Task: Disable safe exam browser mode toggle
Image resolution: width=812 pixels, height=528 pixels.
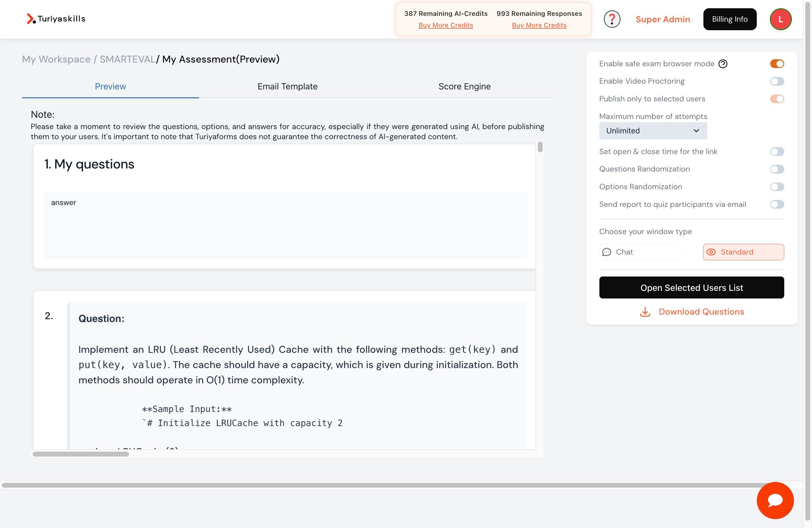Action: point(777,64)
